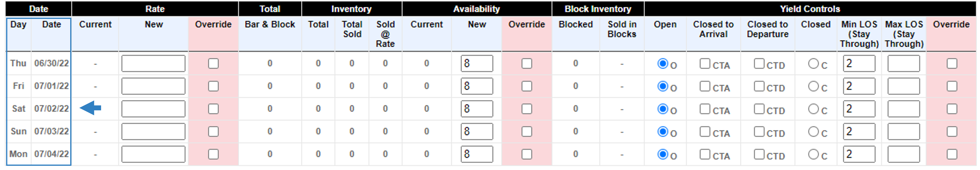Click the Availability group header
This screenshot has width=980, height=170.
[476, 9]
